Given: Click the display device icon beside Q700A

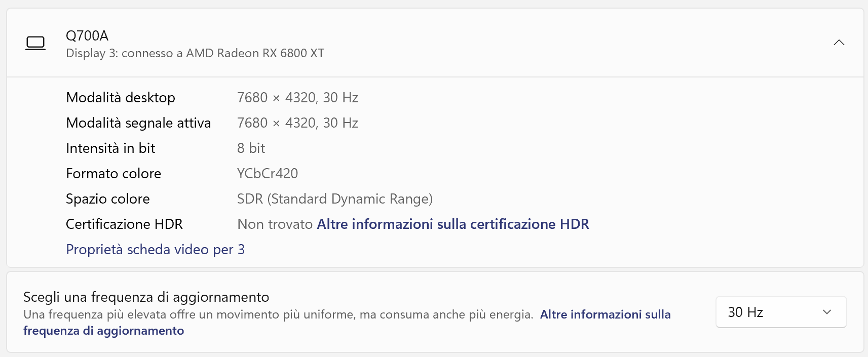Looking at the screenshot, I should tap(35, 43).
